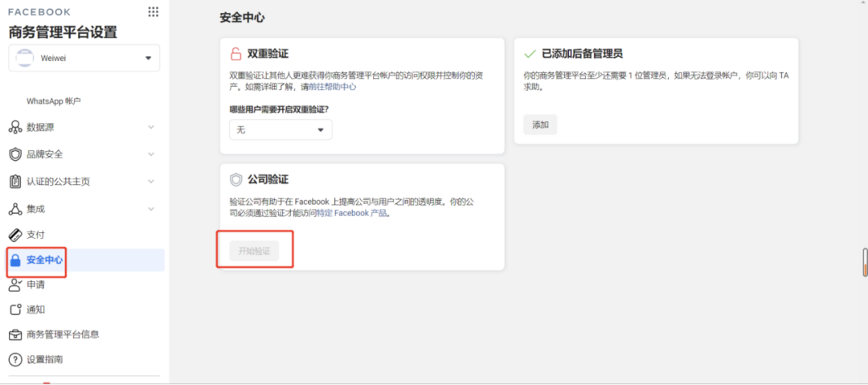Click the 公司验证 card title

click(x=268, y=179)
